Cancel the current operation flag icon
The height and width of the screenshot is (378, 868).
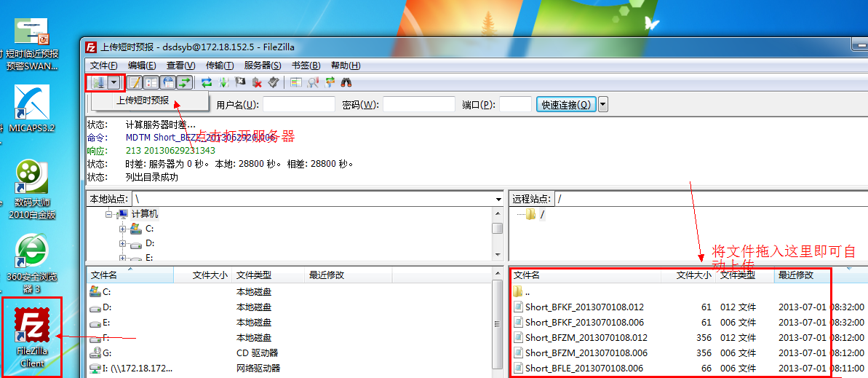pyautogui.click(x=239, y=82)
